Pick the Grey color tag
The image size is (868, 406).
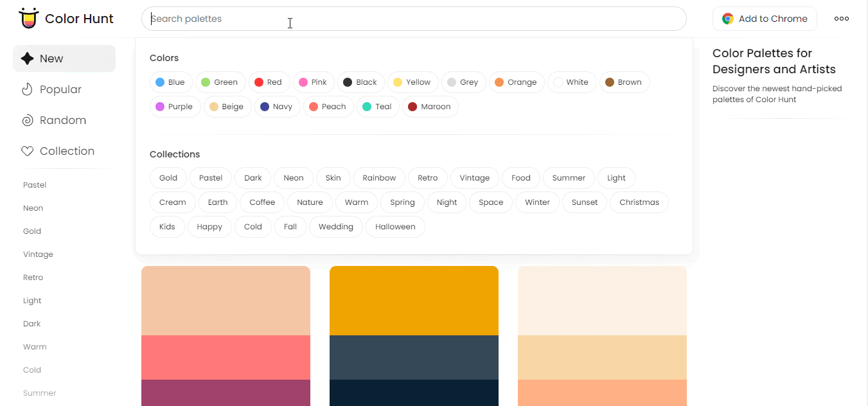(464, 82)
